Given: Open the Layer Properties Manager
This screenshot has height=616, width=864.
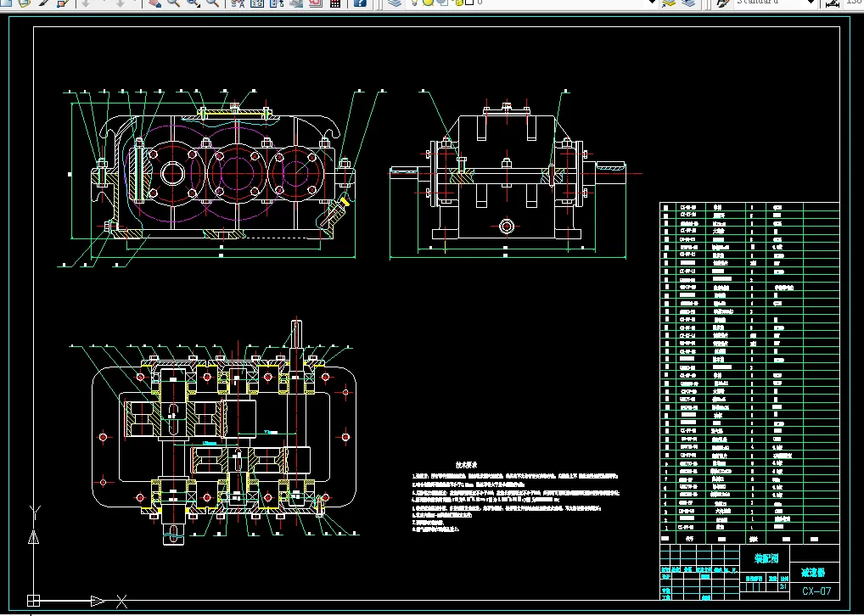Looking at the screenshot, I should click(x=394, y=3).
